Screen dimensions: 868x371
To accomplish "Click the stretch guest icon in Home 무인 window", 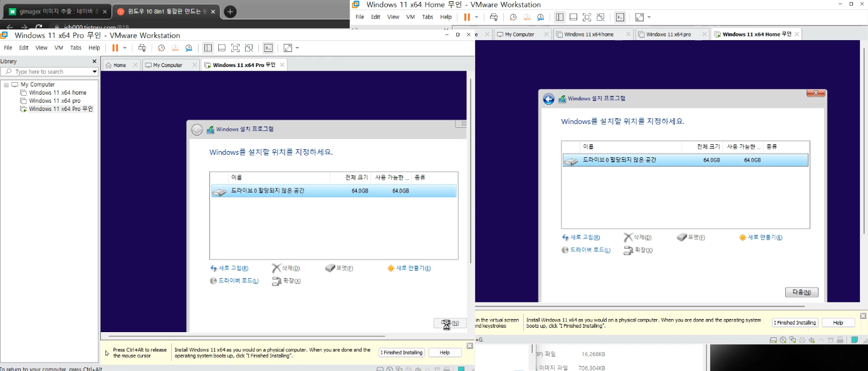I will 639,17.
